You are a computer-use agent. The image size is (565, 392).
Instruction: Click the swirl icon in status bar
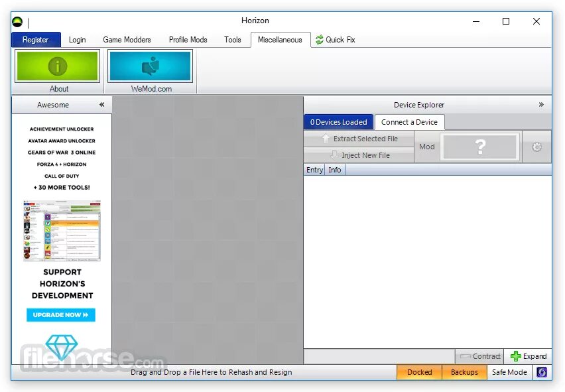(x=542, y=372)
